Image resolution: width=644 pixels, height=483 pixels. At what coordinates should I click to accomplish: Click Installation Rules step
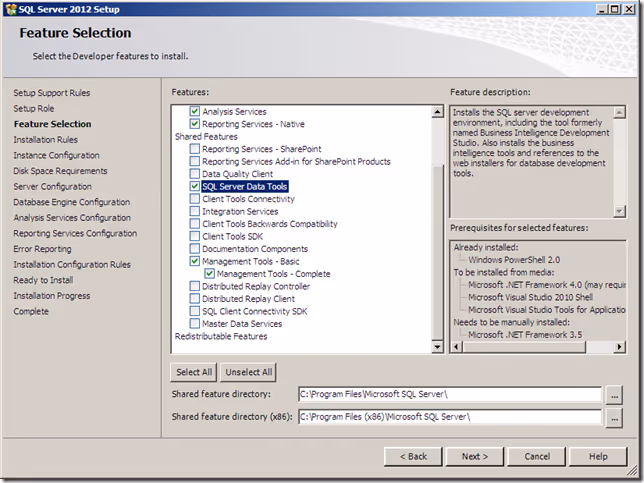pos(46,140)
